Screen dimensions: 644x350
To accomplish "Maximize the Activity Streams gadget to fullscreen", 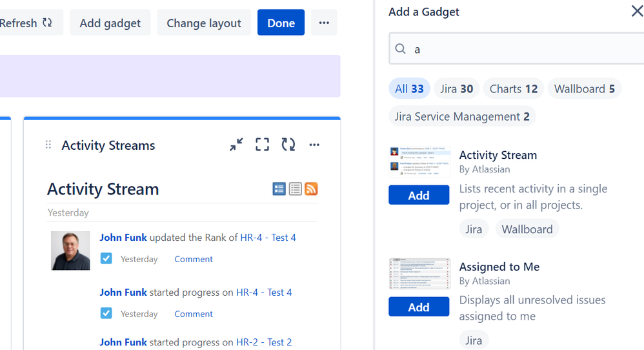I will coord(262,145).
